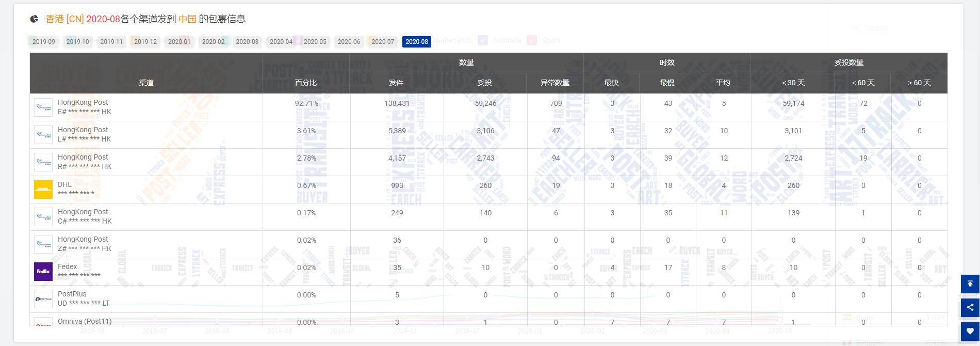Click the > 60 天 column header
The image size is (980, 346).
919,83
